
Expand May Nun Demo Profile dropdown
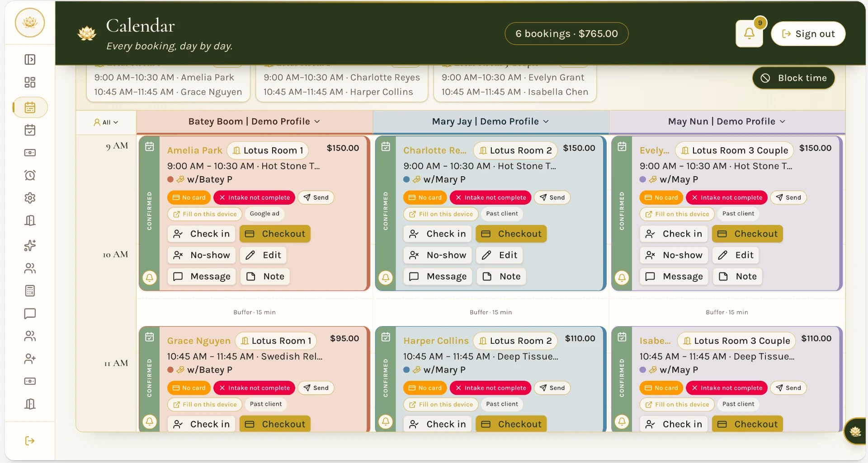(x=727, y=122)
